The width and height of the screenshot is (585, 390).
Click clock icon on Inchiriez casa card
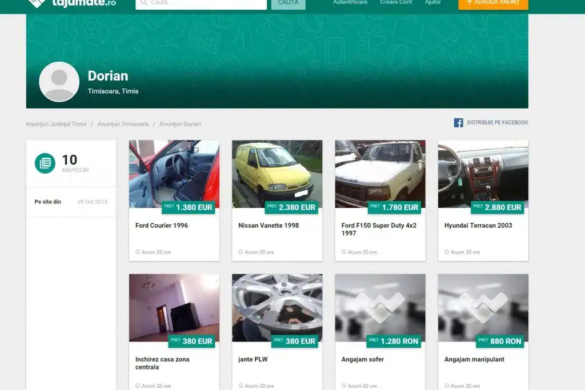point(138,386)
